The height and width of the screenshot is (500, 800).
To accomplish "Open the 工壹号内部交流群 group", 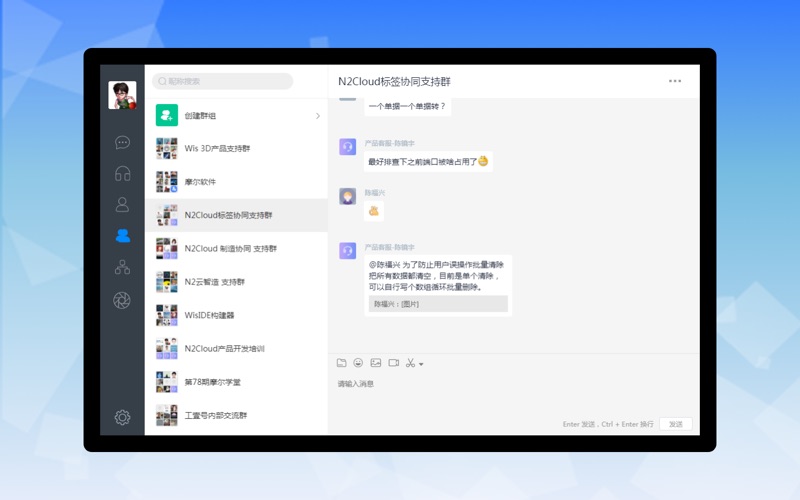I will [x=237, y=415].
